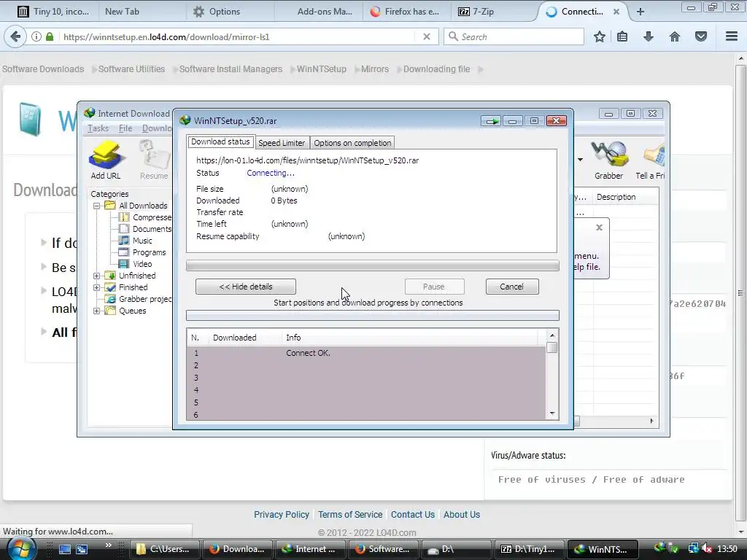Image resolution: width=747 pixels, height=560 pixels.
Task: Click the connections progress bar
Action: (x=373, y=315)
